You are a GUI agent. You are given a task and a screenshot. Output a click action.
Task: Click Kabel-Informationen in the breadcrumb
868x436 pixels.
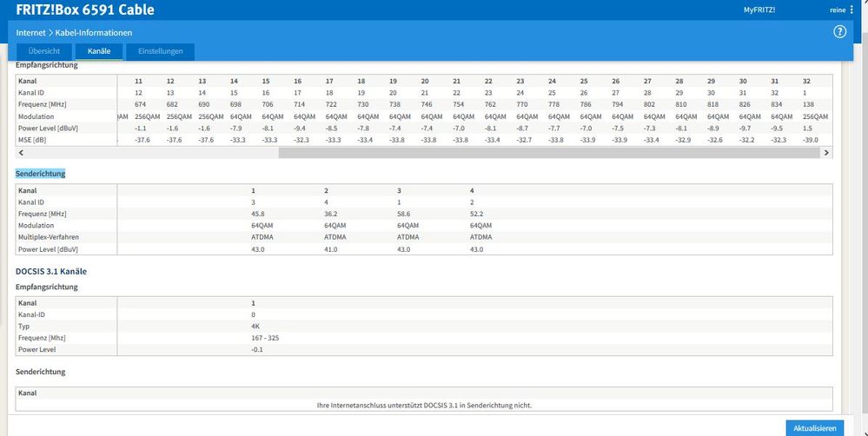(94, 33)
